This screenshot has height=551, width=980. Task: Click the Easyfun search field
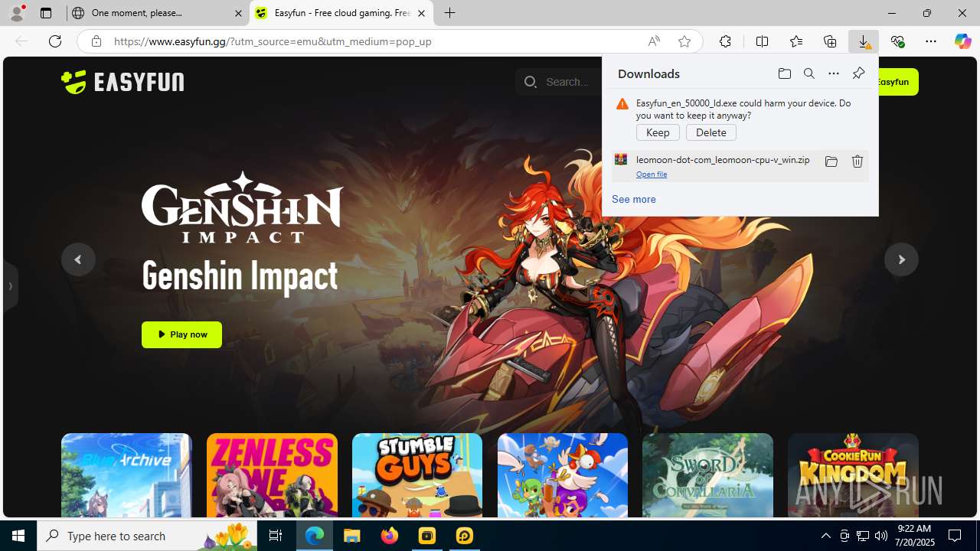(x=559, y=82)
